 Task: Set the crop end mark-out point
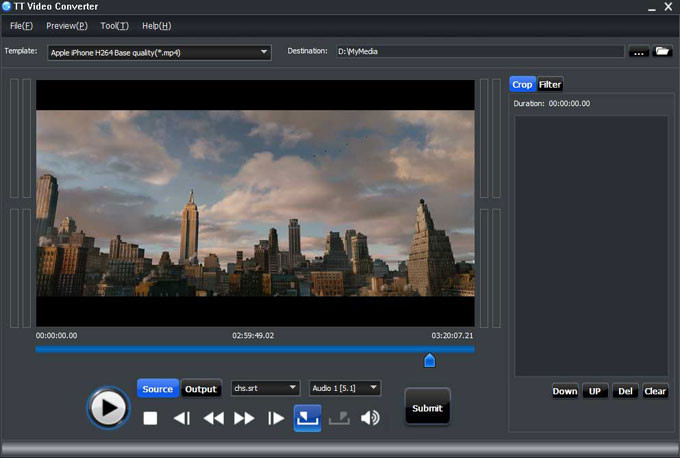pyautogui.click(x=339, y=418)
